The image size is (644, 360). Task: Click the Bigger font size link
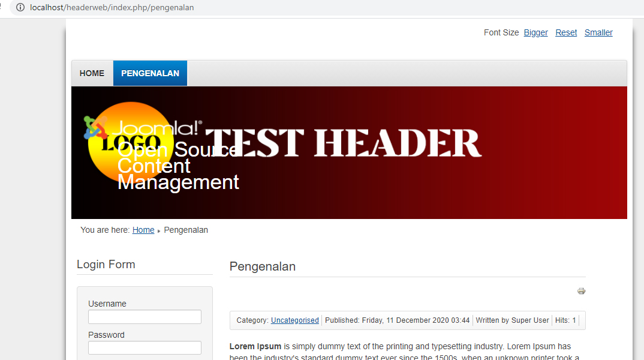535,32
